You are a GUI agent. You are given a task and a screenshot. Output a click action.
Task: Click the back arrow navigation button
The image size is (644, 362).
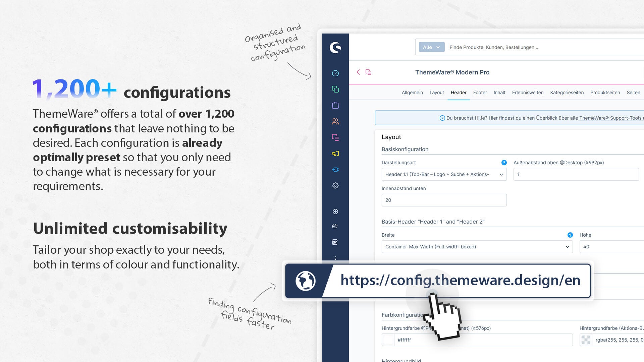coord(358,72)
